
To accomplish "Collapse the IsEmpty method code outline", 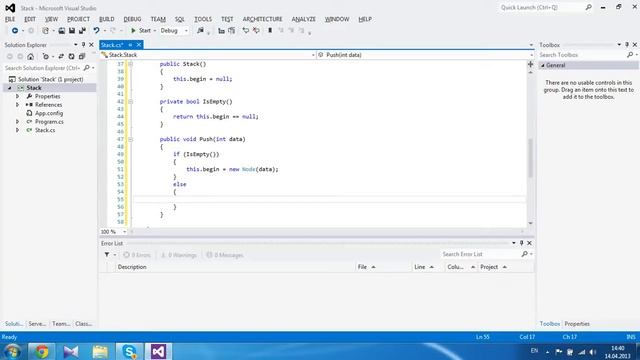I will [x=130, y=102].
